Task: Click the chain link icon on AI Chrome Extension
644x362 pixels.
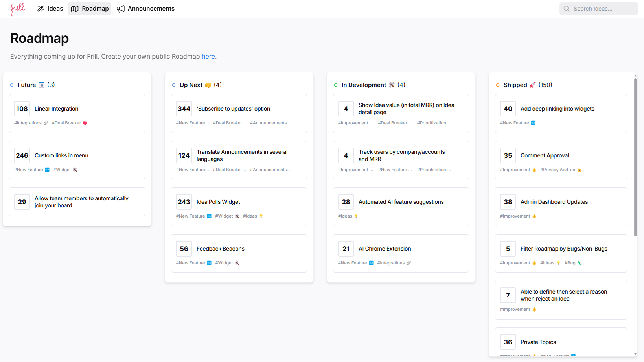Action: point(409,263)
